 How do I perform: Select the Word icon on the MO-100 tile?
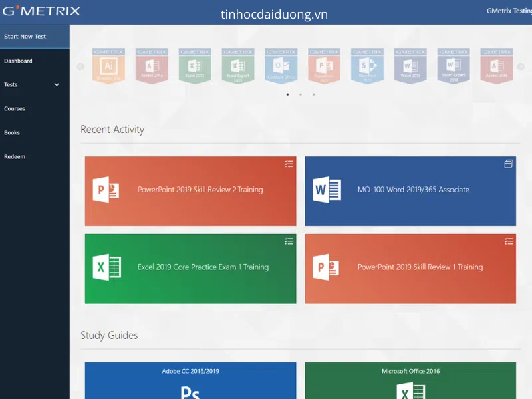pos(327,190)
